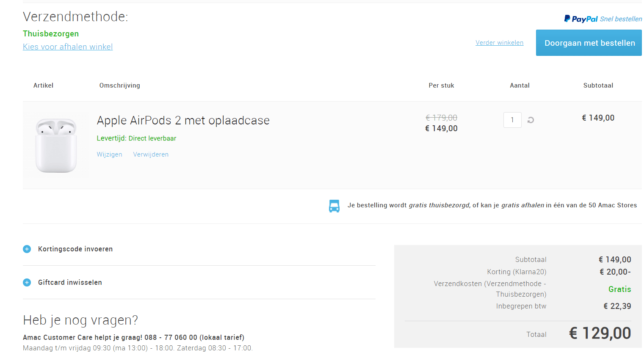Click the Aantal column header
Image resolution: width=644 pixels, height=358 pixels.
(x=520, y=85)
